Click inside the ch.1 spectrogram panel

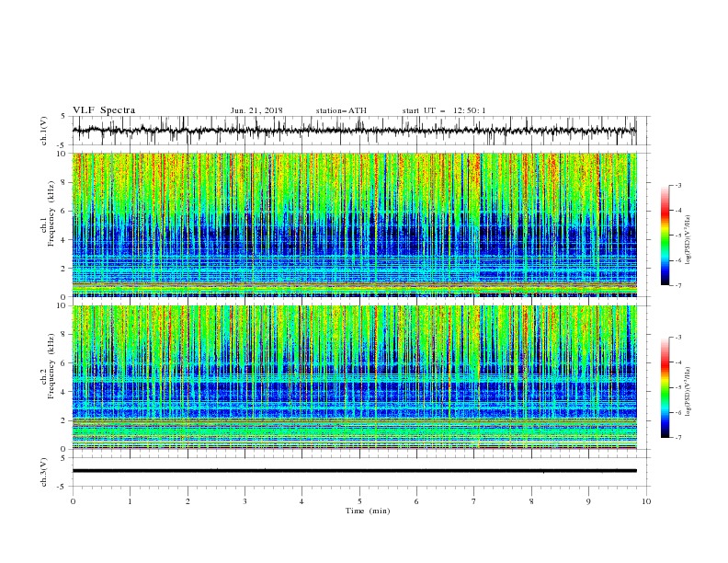354,224
